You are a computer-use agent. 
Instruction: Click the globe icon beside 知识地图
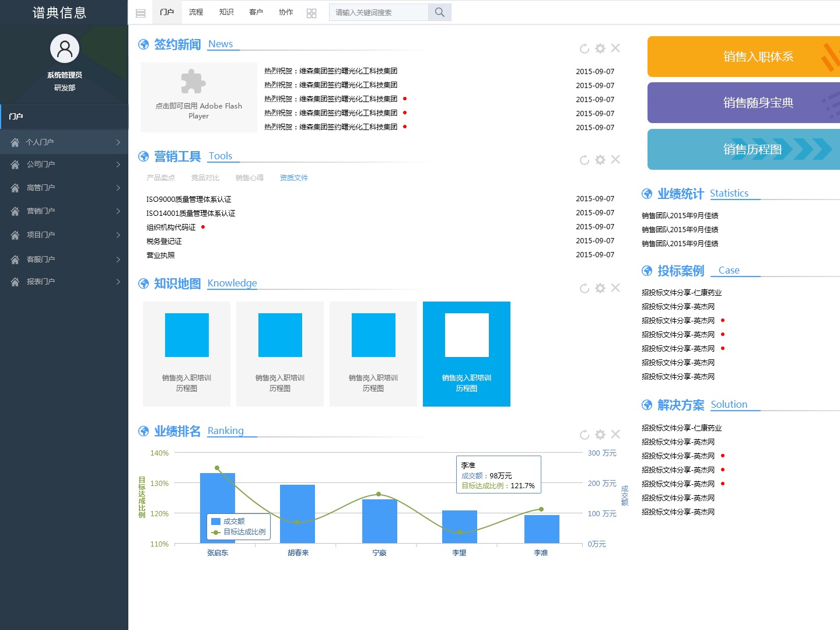(x=143, y=283)
